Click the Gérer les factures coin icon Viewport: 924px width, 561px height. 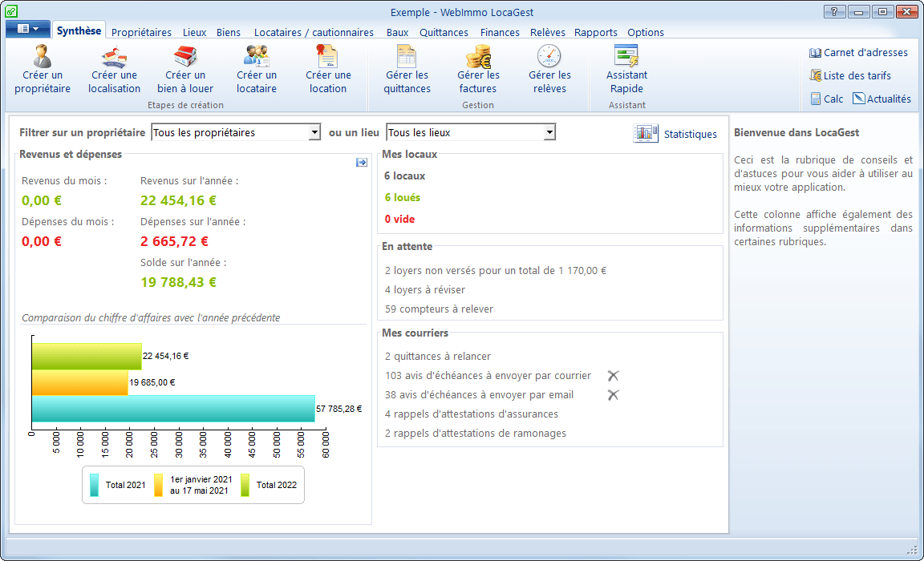point(478,56)
